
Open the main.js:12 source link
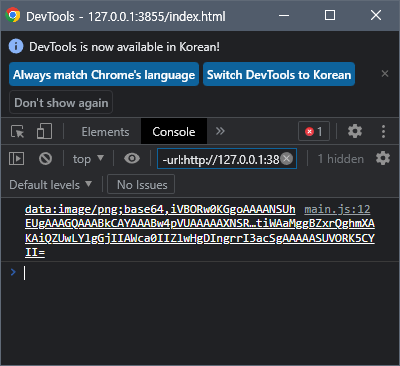point(337,209)
